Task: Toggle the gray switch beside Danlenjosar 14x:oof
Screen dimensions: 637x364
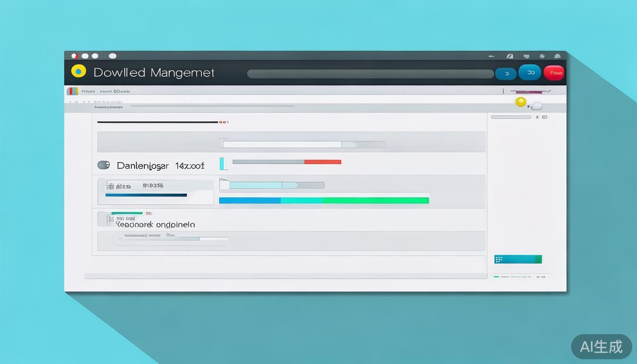Action: tap(103, 165)
